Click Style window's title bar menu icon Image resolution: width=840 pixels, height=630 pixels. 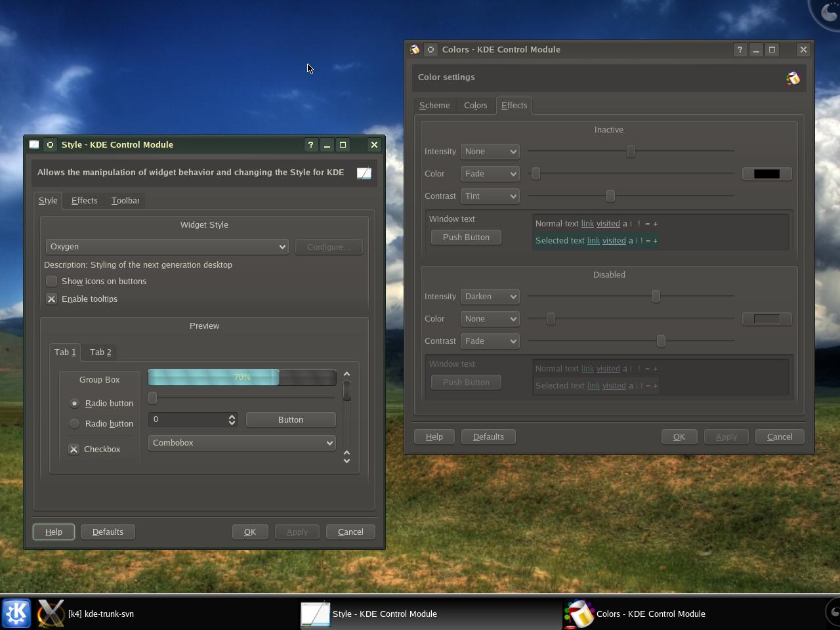coord(34,145)
